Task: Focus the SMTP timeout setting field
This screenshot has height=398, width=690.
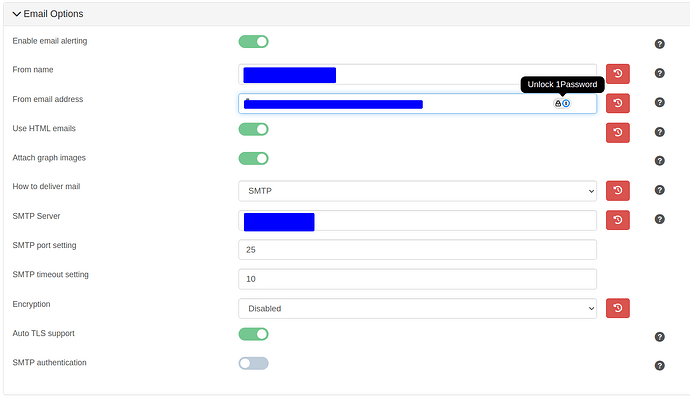Action: (x=417, y=279)
